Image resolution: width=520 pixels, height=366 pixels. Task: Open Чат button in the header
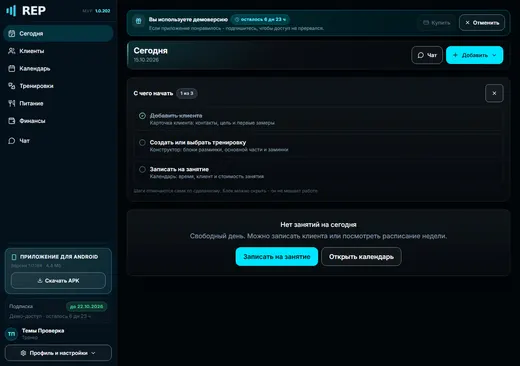click(427, 55)
